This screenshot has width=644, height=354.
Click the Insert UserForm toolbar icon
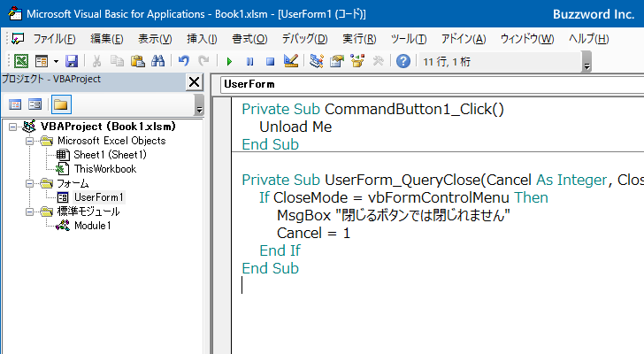(42, 61)
